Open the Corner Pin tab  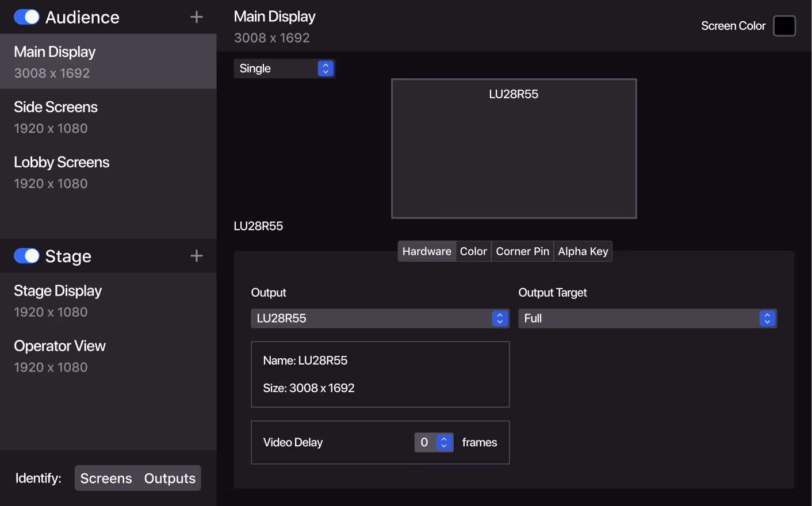coord(522,251)
